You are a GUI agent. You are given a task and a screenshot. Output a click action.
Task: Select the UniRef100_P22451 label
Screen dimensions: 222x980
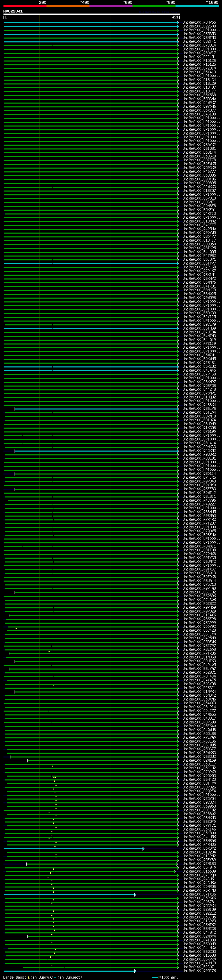(x=199, y=57)
